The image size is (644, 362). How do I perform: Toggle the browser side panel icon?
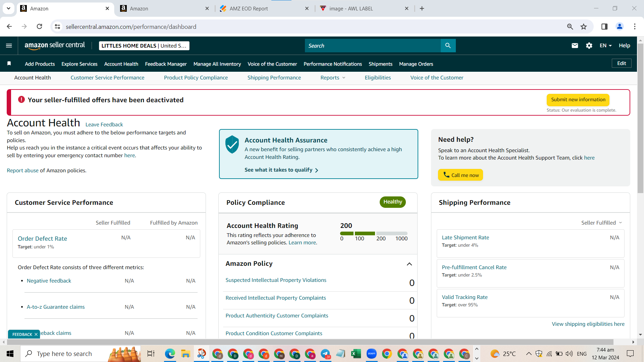point(604,26)
